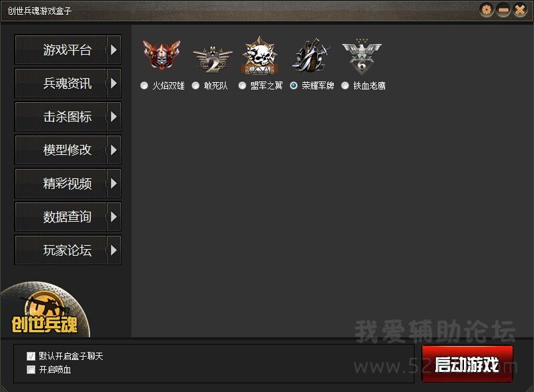Expand the arrow beside 击杀图标
Viewport: 534px width, 392px height.
(x=113, y=116)
